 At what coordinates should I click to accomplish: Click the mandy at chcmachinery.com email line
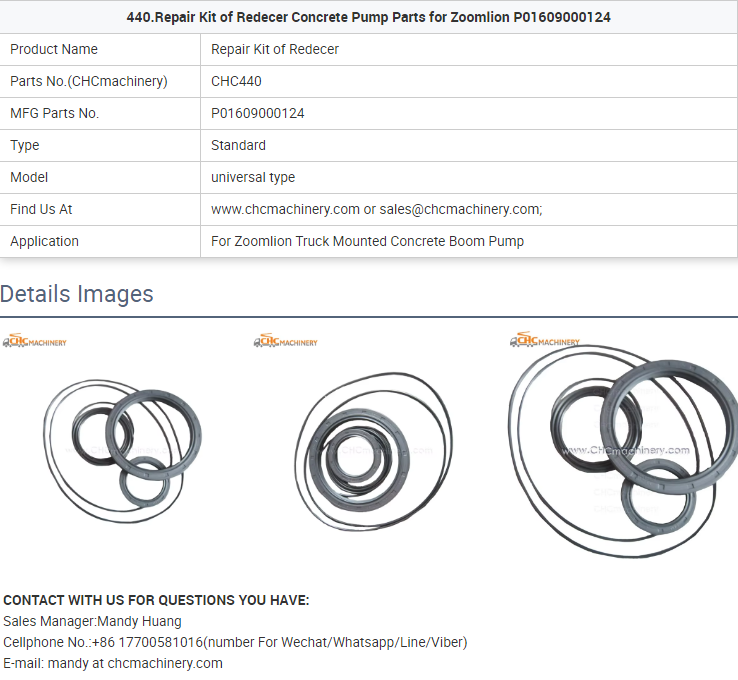pos(113,663)
